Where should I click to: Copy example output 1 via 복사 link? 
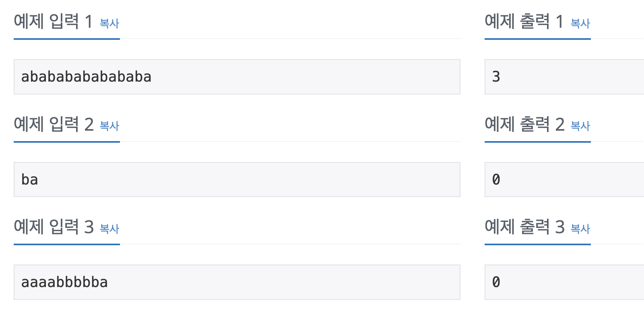(580, 23)
